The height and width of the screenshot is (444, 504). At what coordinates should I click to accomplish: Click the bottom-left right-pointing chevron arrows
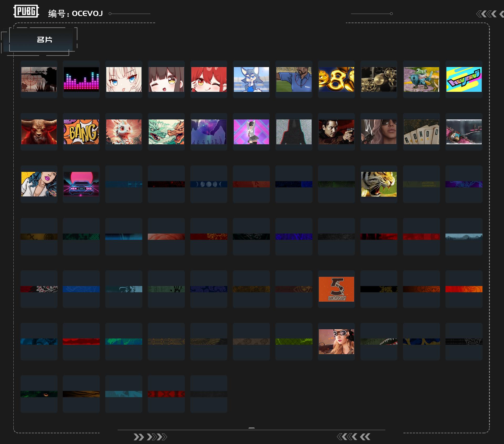(150, 437)
